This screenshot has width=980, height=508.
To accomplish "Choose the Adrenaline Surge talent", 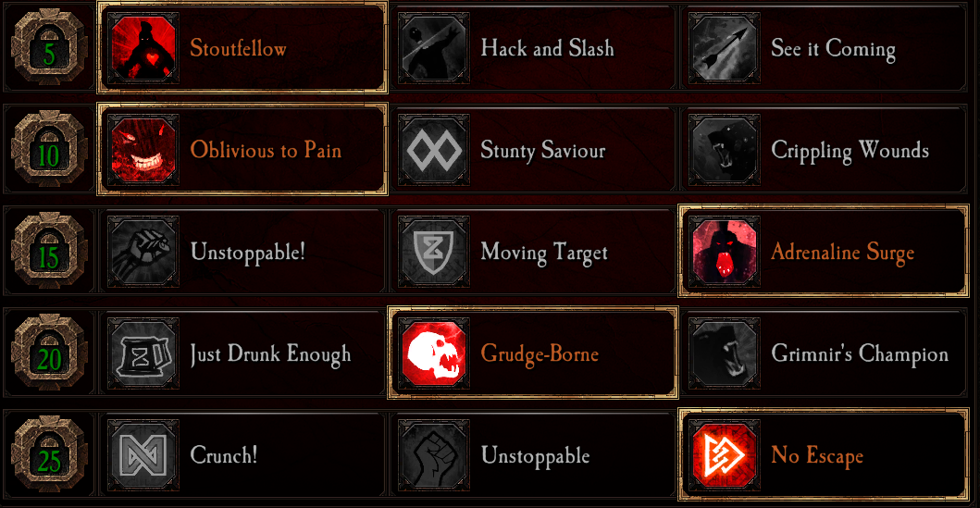I will click(824, 251).
